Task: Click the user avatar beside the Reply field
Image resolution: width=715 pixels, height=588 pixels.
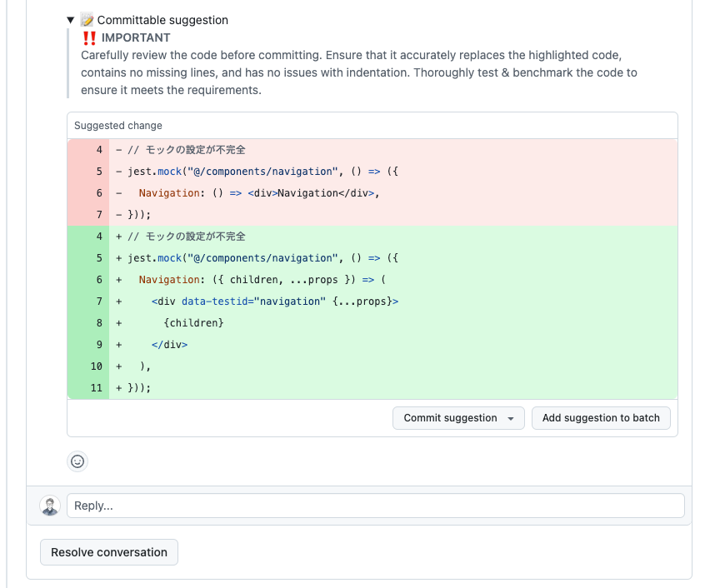Action: click(50, 505)
